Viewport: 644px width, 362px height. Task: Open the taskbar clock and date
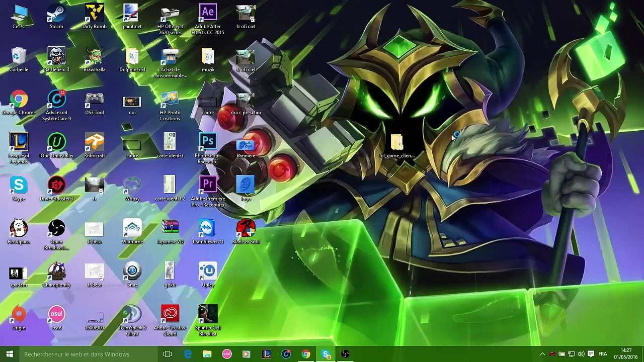tap(626, 354)
